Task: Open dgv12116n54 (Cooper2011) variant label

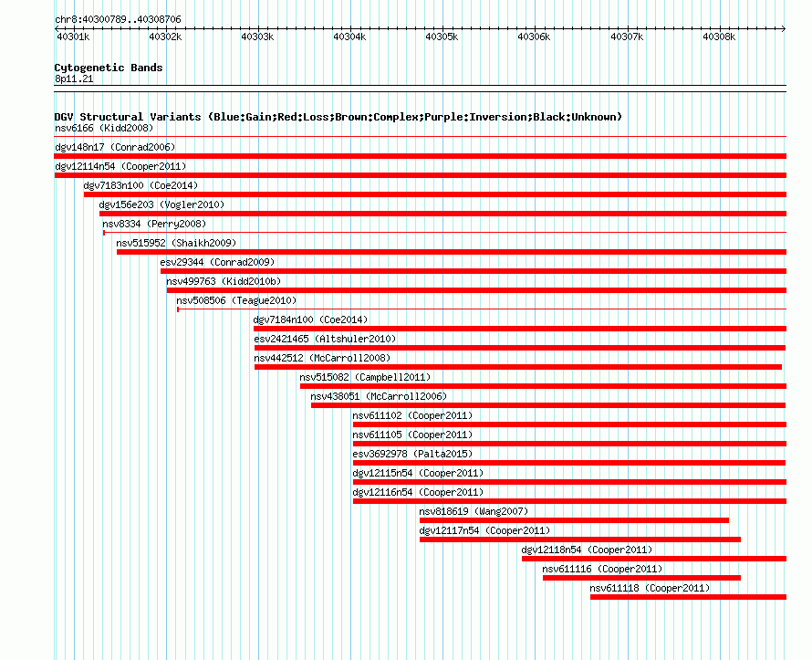Action: pos(418,492)
